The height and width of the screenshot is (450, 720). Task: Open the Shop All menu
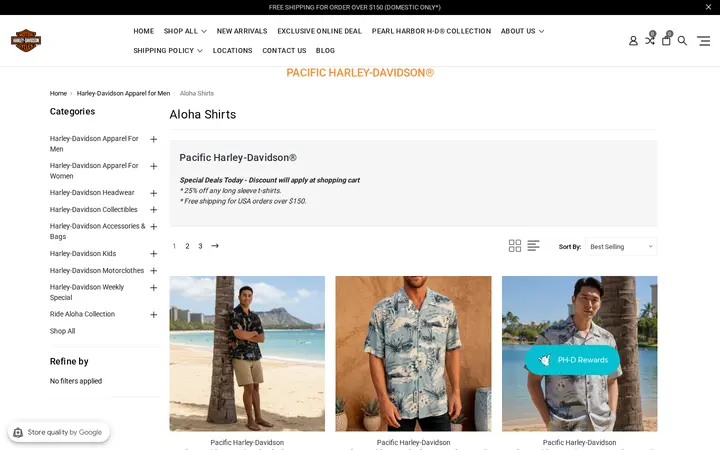tap(185, 31)
